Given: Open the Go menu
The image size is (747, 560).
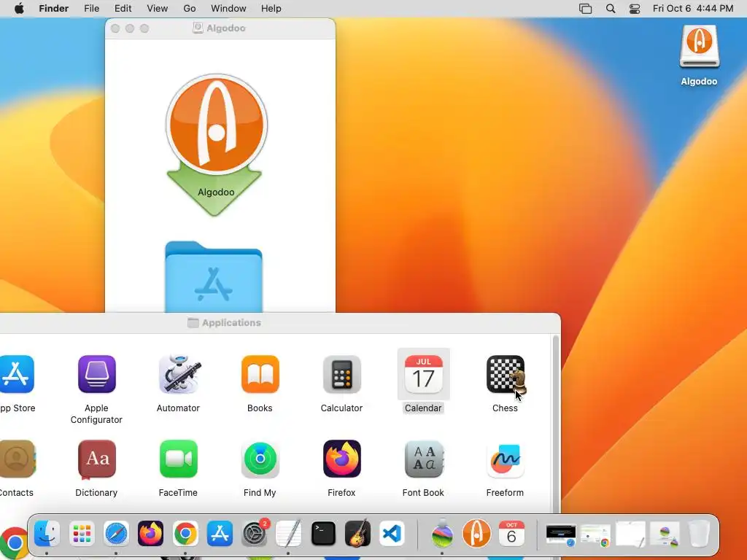Looking at the screenshot, I should point(190,9).
